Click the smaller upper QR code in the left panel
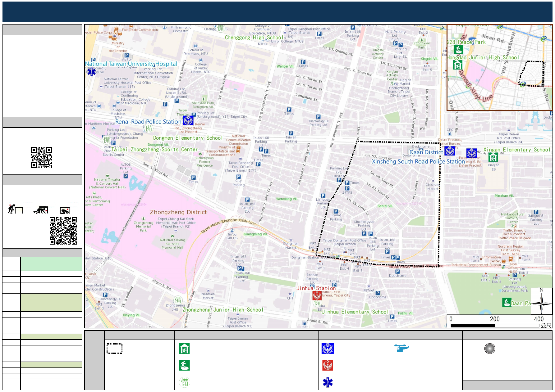555x392 pixels. coord(41,157)
